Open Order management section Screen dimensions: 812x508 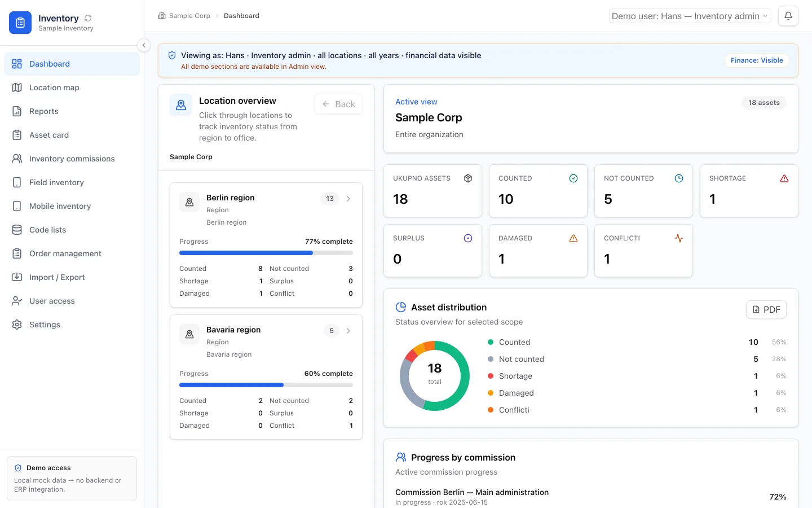coord(72,253)
